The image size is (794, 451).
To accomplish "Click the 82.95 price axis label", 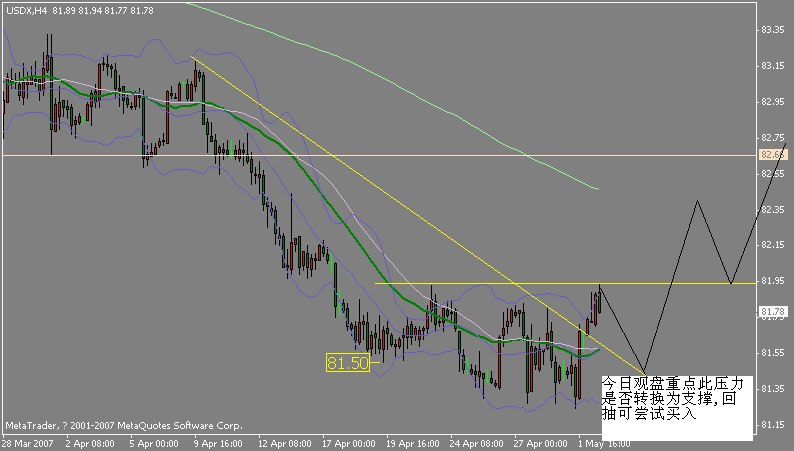I will click(x=773, y=102).
